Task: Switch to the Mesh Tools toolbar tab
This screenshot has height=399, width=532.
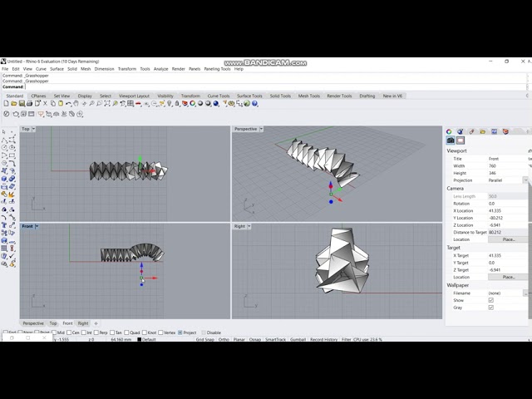Action: coord(308,96)
